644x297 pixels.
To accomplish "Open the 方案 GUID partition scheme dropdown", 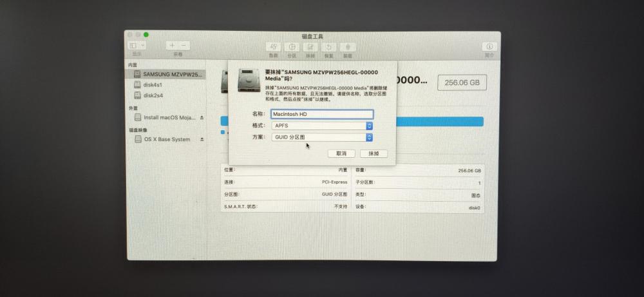I will [x=322, y=137].
